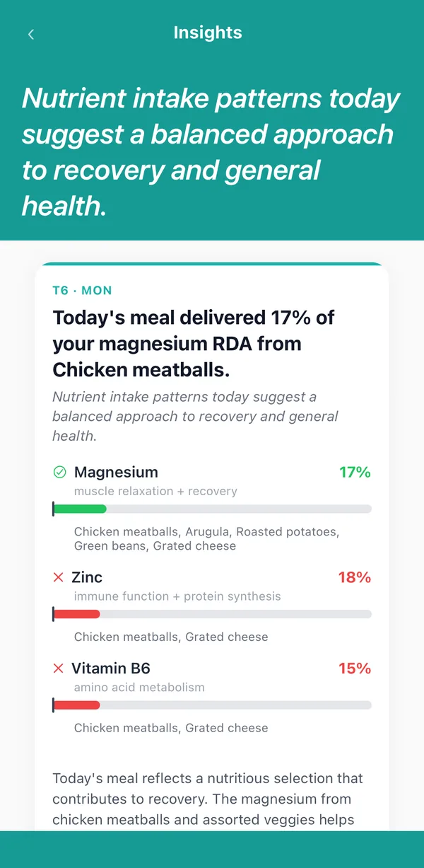The image size is (424, 868).
Task: Click the Magnesium nutrient name
Action: click(116, 472)
